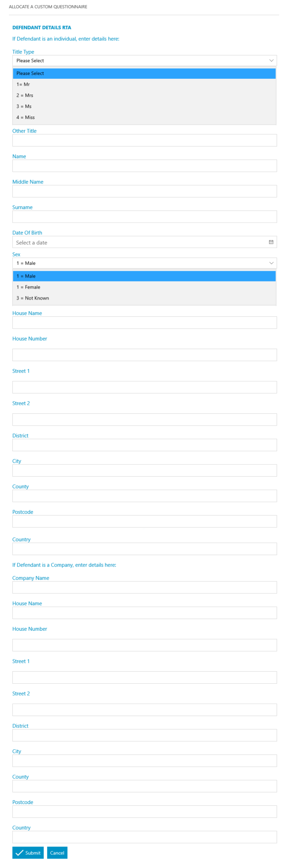Click the company Country input at bottom

[144, 837]
